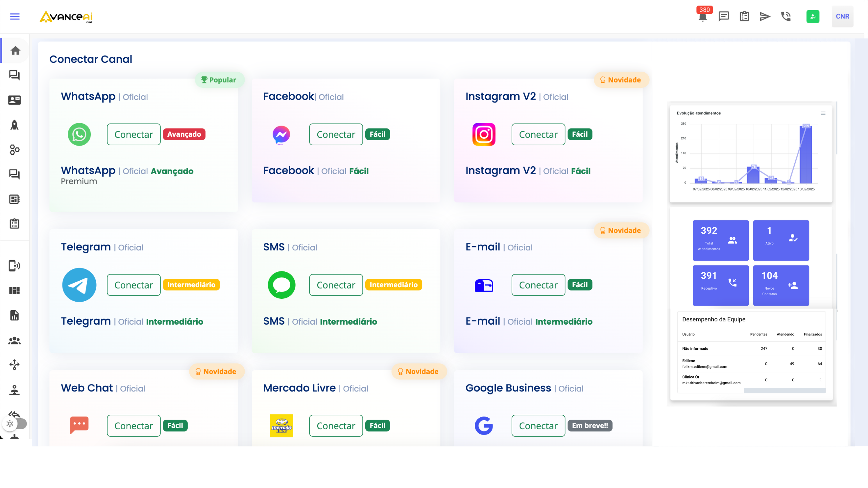The width and height of the screenshot is (868, 488).
Task: Expand Evolução atendimentos chart options menu
Action: tap(823, 113)
